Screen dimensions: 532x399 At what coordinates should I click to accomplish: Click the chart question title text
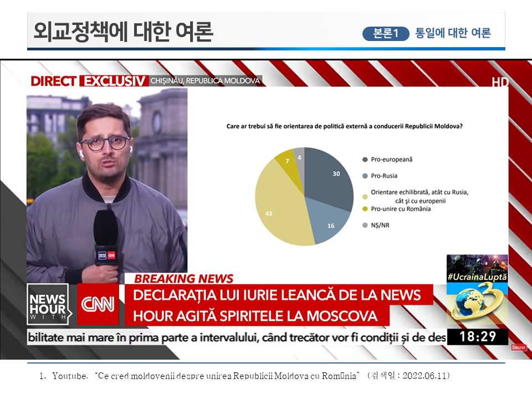[x=344, y=126]
